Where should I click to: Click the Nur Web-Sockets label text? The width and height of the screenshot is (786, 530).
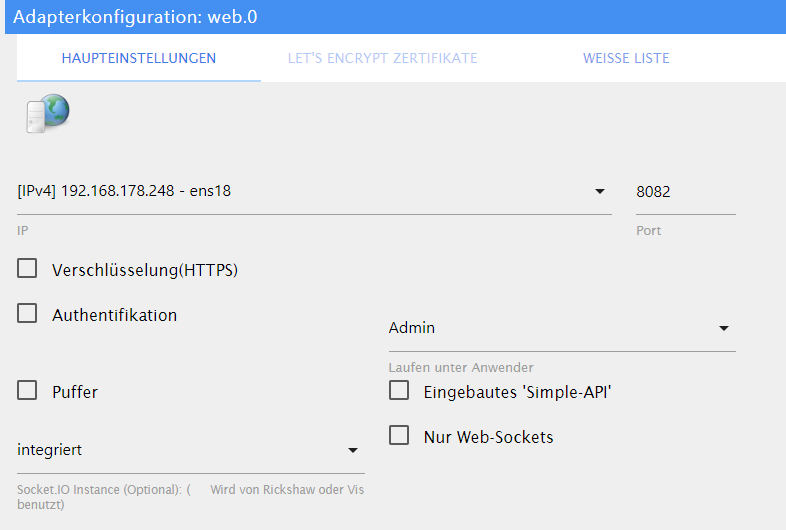pos(488,437)
